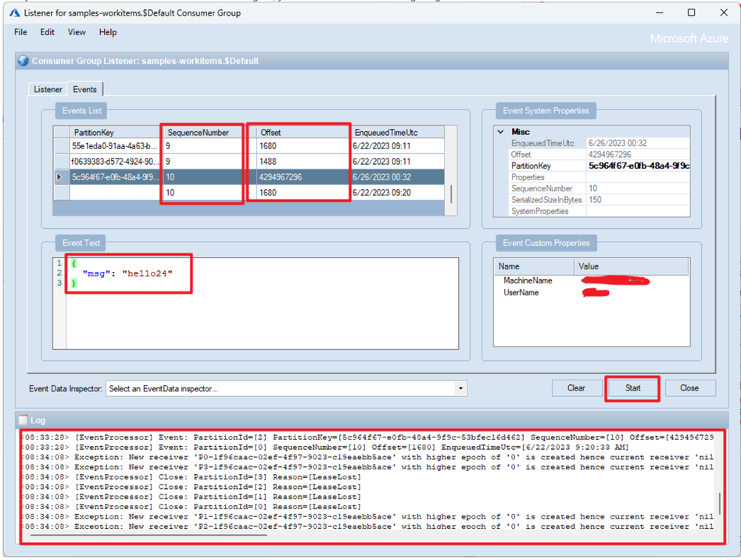Click the globe icon by Consumer Group Listener
The height and width of the screenshot is (560, 741).
[x=23, y=61]
